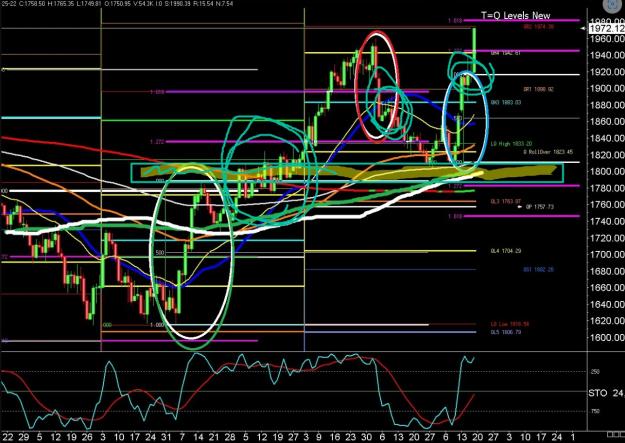The width and height of the screenshot is (625, 443).
Task: Select the 1640.00 price axis label
Action: point(607,304)
